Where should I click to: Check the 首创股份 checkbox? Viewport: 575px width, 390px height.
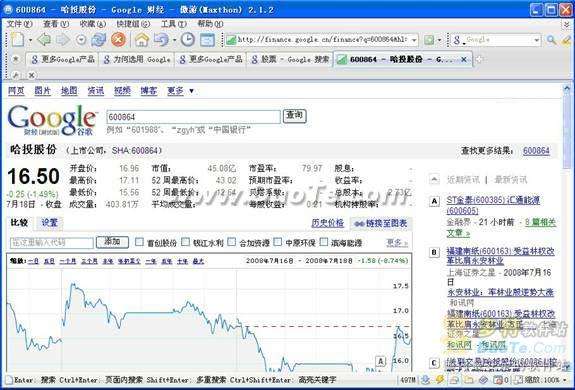(x=139, y=242)
